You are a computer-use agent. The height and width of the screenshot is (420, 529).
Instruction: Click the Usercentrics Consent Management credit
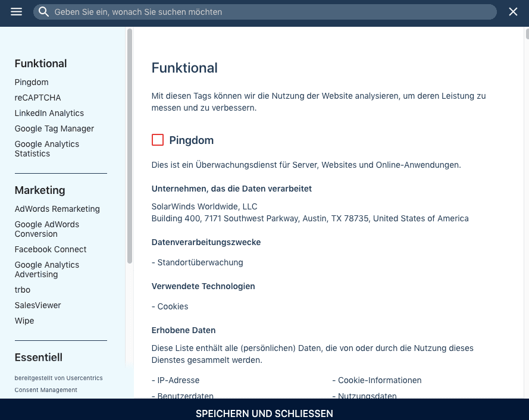pos(58,384)
